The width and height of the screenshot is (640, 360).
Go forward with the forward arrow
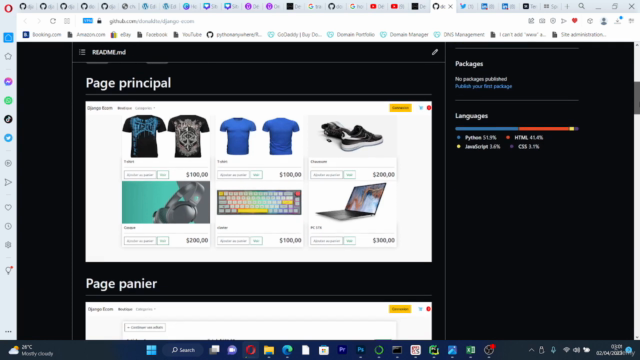(39, 21)
